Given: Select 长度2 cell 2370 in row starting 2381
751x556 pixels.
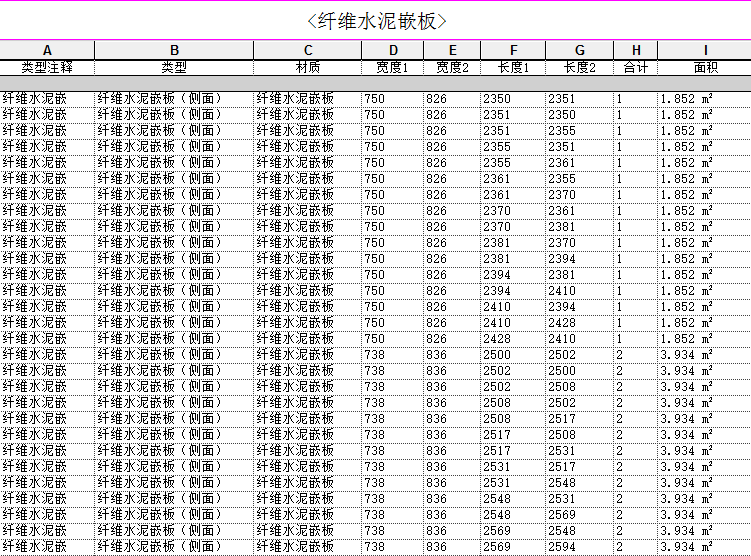Looking at the screenshot, I should 580,243.
